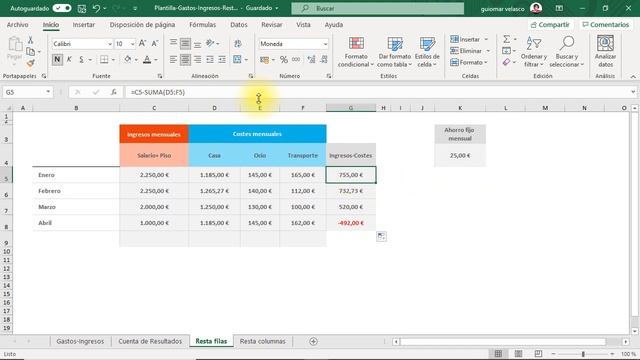Click the accounting number format icon
The image size is (640, 360).
pyautogui.click(x=264, y=60)
